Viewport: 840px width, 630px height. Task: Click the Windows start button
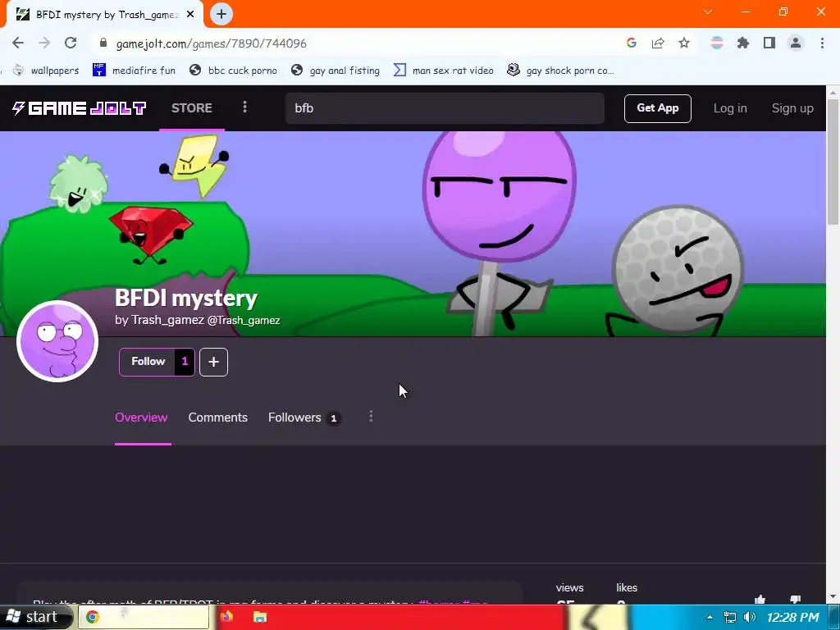(36, 617)
